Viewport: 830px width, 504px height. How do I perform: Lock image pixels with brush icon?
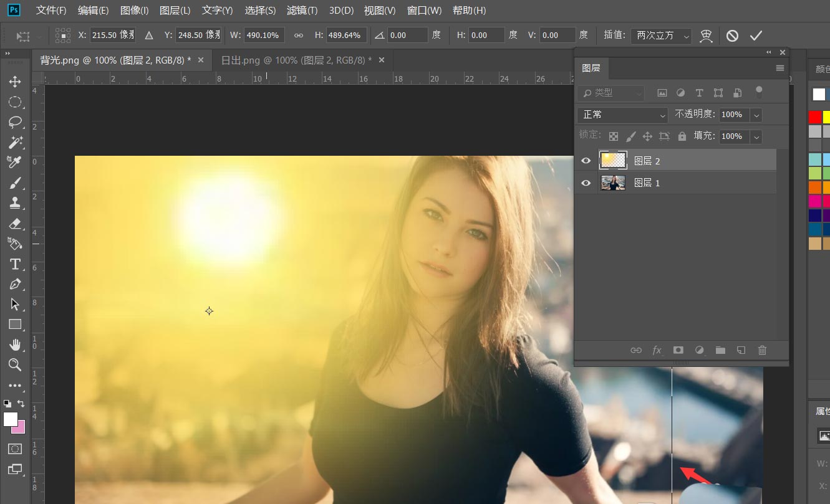630,136
